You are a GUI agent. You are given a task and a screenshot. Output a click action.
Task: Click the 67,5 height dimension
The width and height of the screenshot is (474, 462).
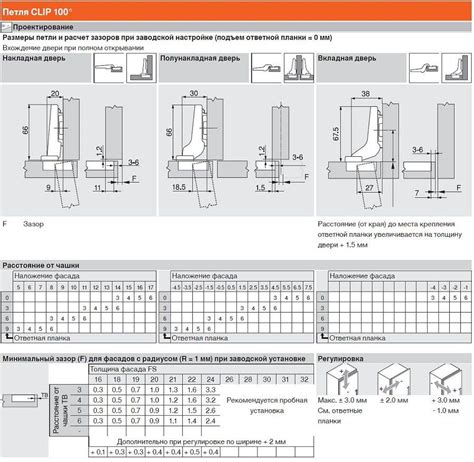tap(336, 134)
